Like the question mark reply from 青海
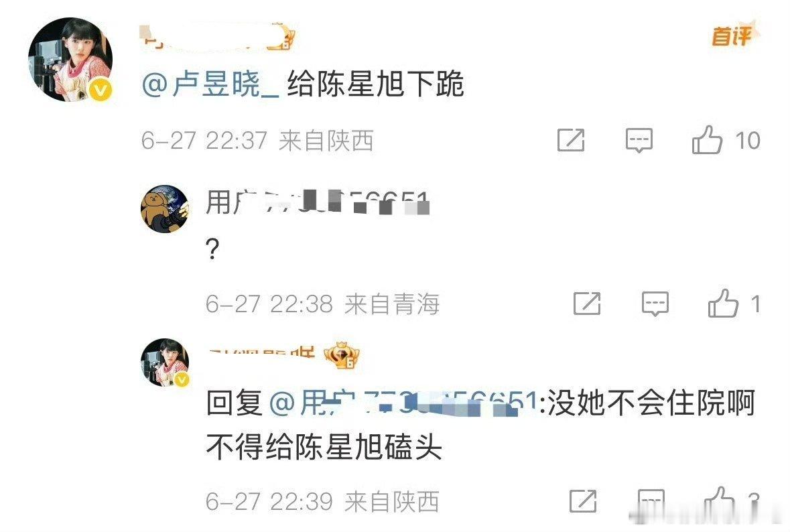The image size is (790, 532). click(x=723, y=304)
